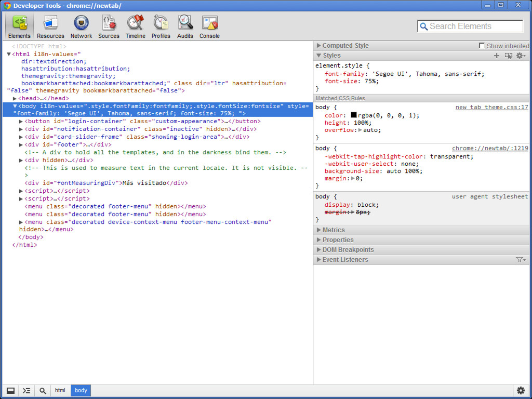
Task: Select the DOCTYPE html row
Action: 39,46
